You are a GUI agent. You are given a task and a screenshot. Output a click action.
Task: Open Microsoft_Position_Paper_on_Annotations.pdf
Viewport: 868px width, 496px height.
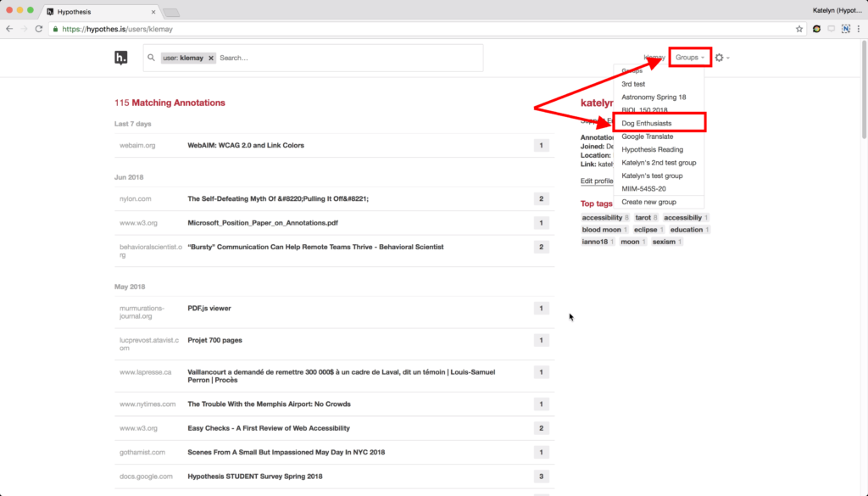coord(263,223)
